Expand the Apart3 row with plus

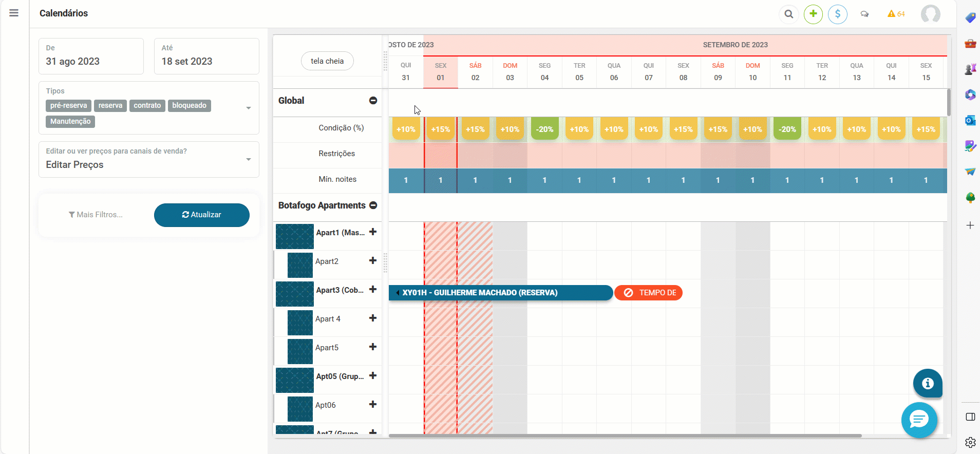point(373,290)
